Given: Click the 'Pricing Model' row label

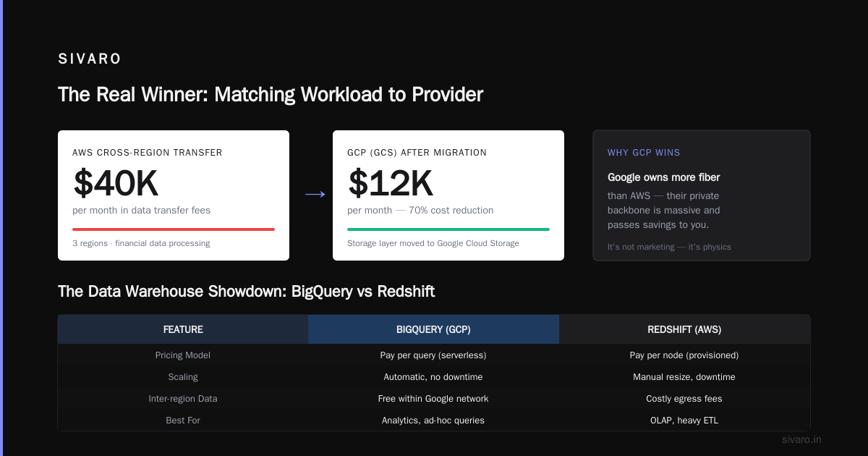Looking at the screenshot, I should (x=183, y=355).
